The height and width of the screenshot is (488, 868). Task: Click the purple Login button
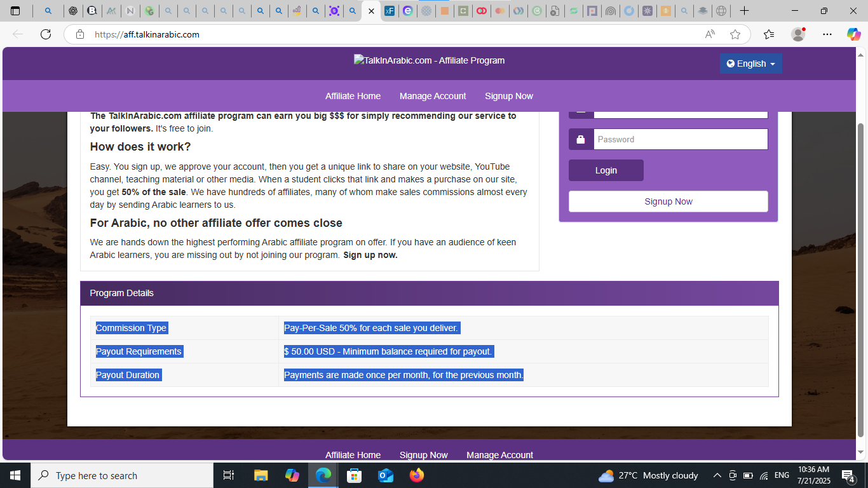click(606, 170)
